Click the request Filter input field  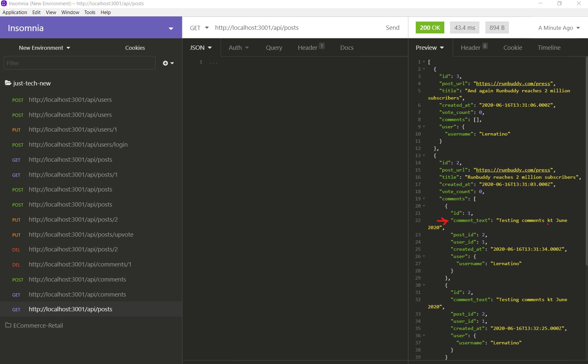(80, 63)
